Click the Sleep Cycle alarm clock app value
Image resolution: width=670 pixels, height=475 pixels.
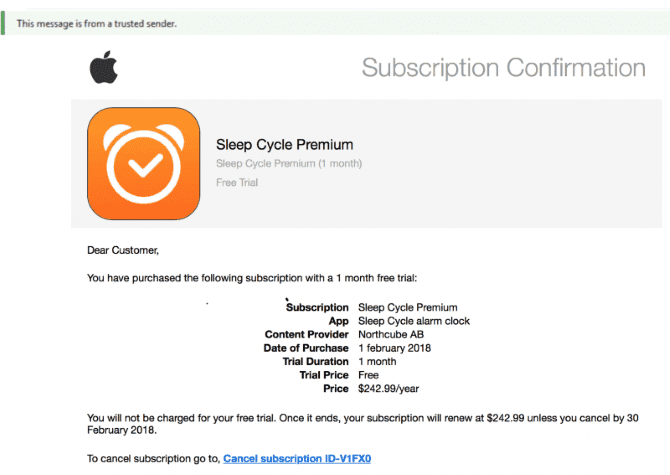[x=414, y=321]
